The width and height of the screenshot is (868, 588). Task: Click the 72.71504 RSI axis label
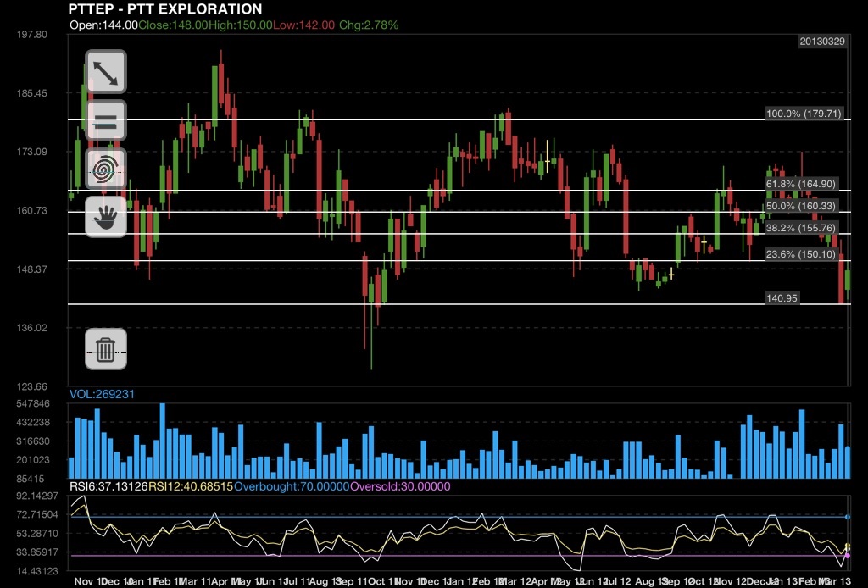37,514
